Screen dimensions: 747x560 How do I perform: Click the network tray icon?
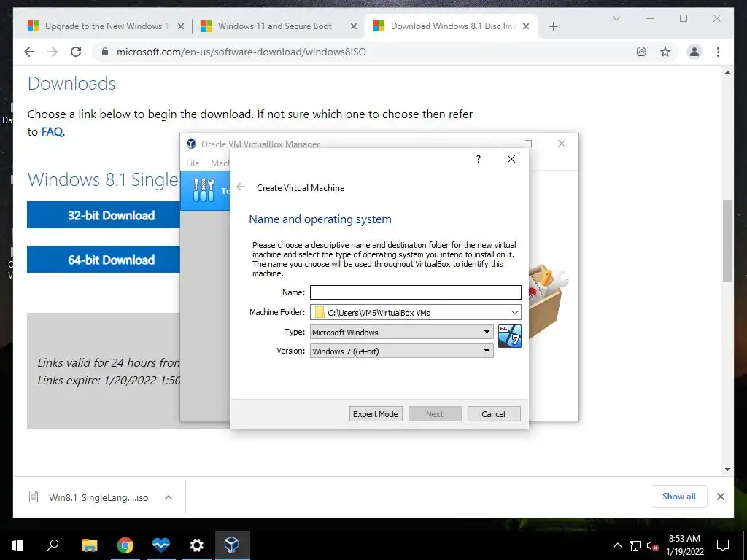(x=635, y=545)
